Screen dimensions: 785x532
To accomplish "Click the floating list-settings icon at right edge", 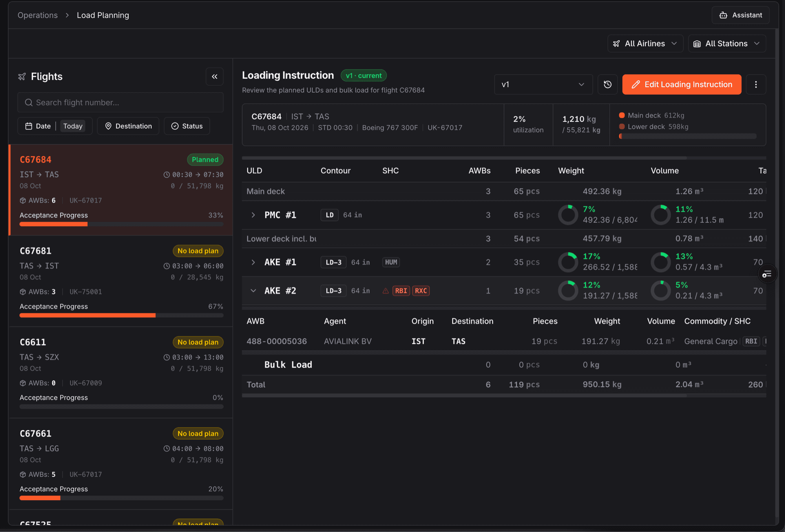I will [767, 274].
